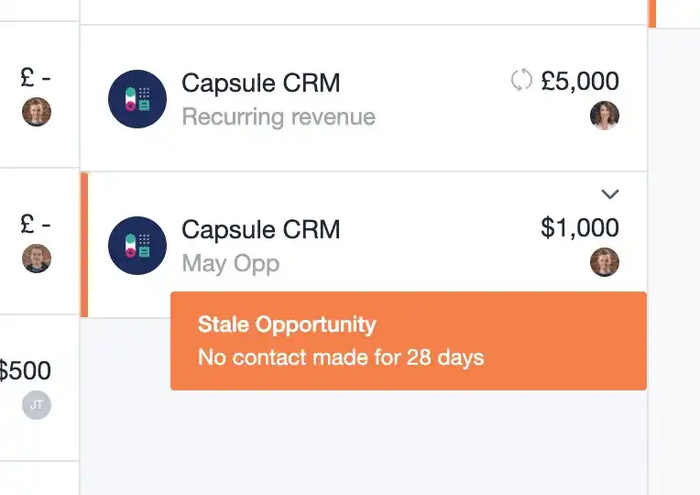This screenshot has width=700, height=495.
Task: Click the Capsule CRM logo on Recurring revenue card
Action: point(138,99)
